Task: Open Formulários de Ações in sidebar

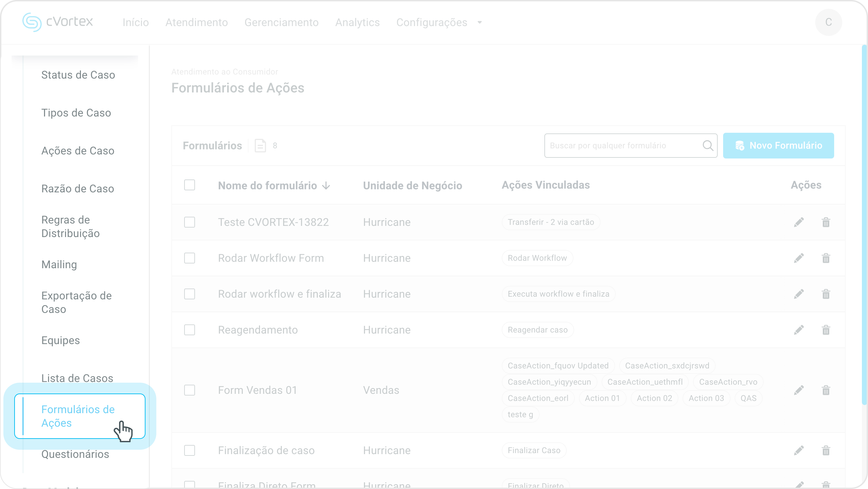Action: 78,416
